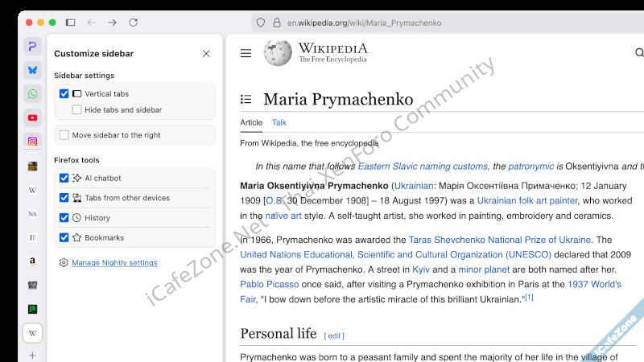Viewport: 644px width, 362px height.
Task: Show site security padlock info
Action: pyautogui.click(x=277, y=23)
